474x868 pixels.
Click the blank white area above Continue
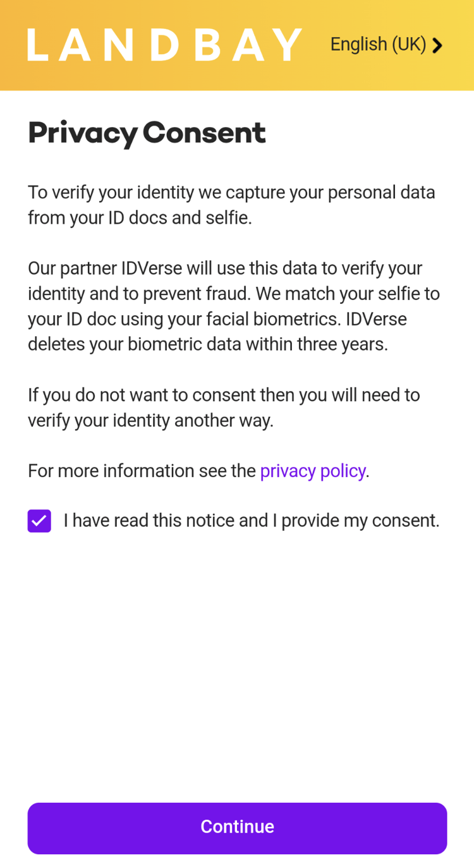(x=237, y=663)
